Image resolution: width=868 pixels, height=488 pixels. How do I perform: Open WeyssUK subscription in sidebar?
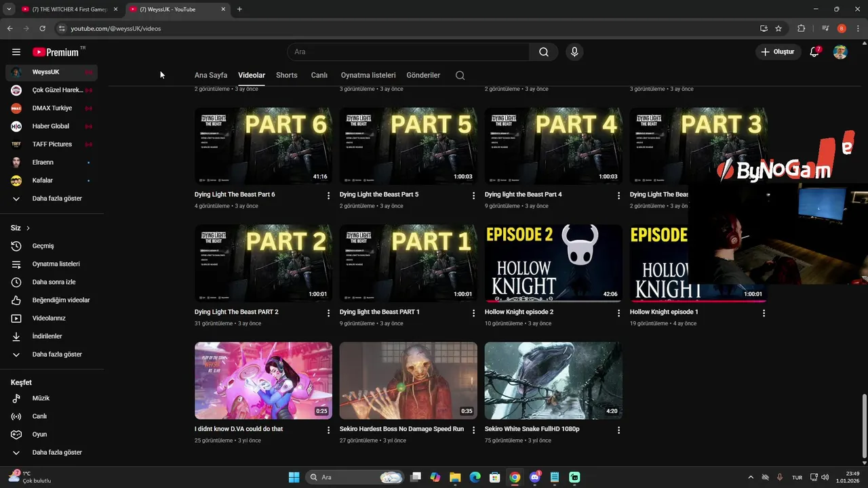tap(52, 72)
